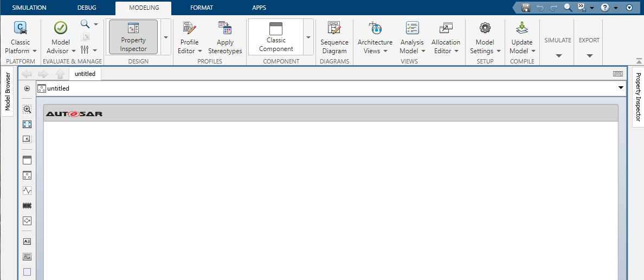Add an Annotation from the palette
The width and height of the screenshot is (644, 280).
[27, 241]
